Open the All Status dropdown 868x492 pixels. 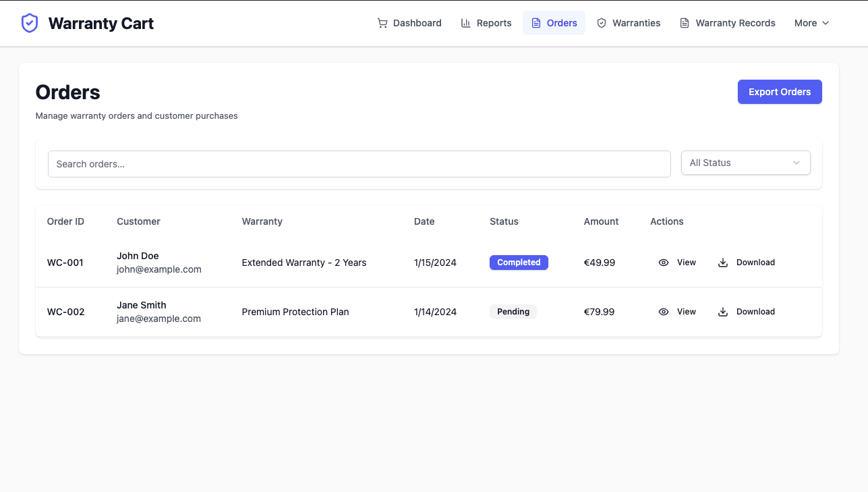click(x=745, y=163)
